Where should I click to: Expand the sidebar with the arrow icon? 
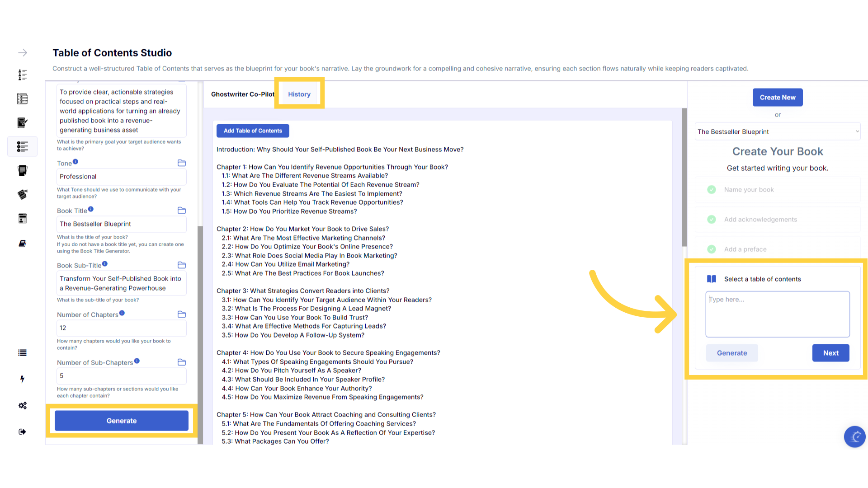(22, 53)
